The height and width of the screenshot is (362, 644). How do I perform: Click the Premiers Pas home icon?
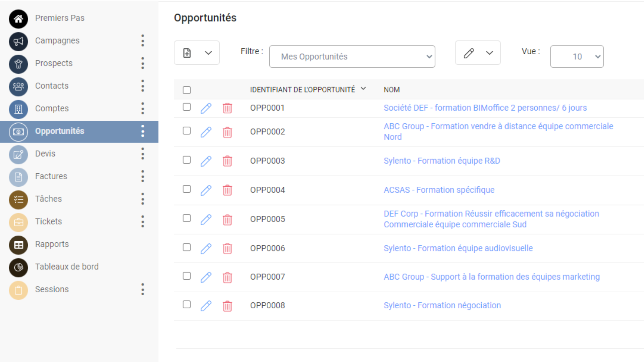(18, 18)
